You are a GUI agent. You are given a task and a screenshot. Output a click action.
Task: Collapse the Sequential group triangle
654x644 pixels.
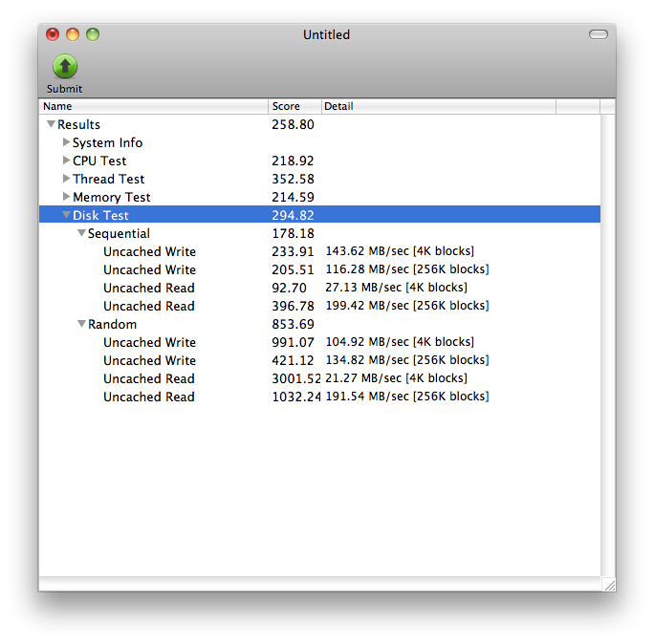pyautogui.click(x=81, y=233)
